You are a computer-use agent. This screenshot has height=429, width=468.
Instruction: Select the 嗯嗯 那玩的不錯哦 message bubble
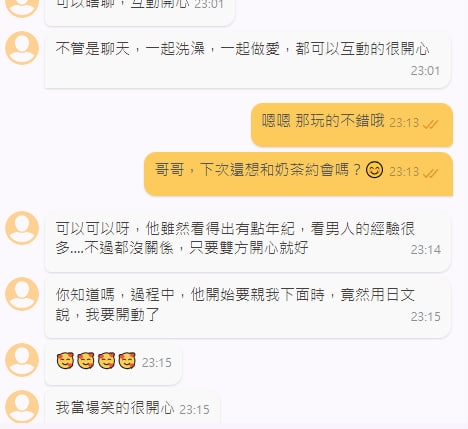(352, 125)
